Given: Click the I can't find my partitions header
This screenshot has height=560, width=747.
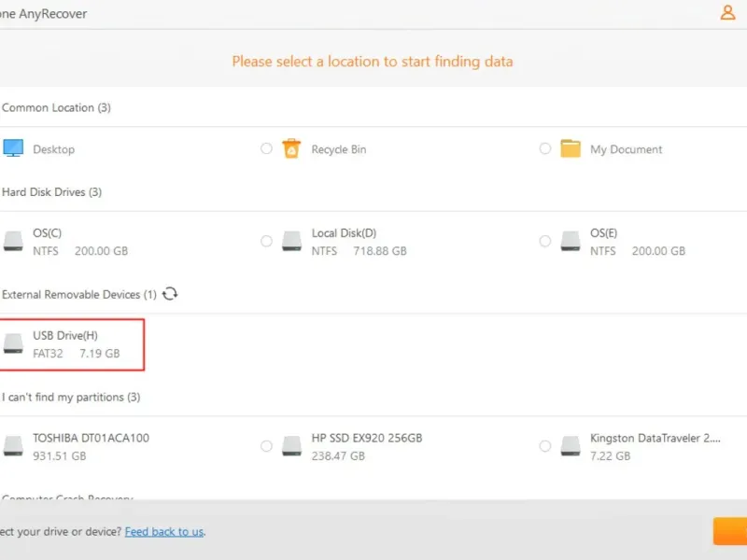Looking at the screenshot, I should 71,398.
